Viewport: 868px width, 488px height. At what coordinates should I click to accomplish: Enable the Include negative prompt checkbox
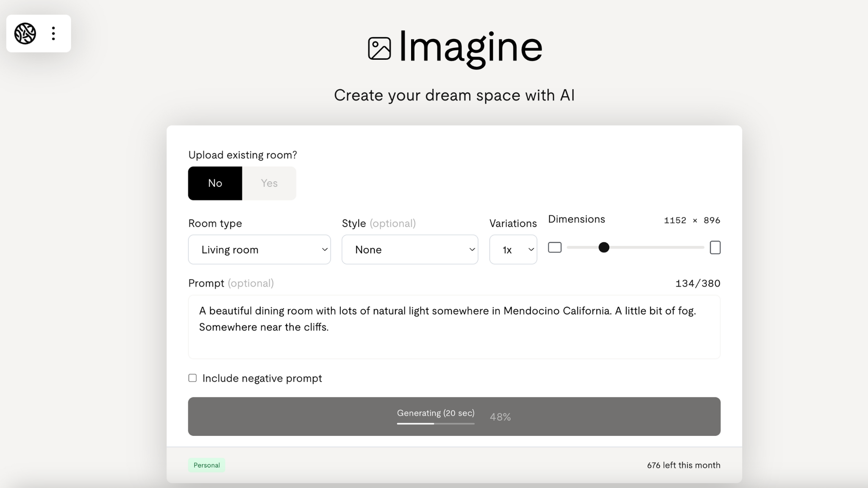click(192, 378)
